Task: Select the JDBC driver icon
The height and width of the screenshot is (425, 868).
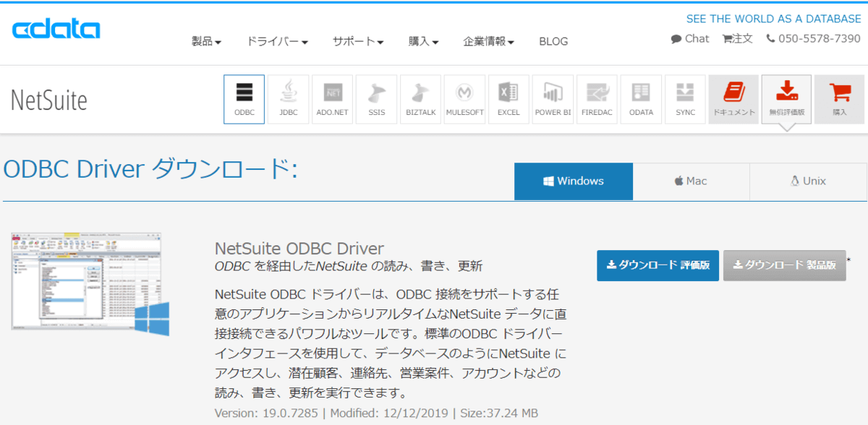Action: point(289,99)
